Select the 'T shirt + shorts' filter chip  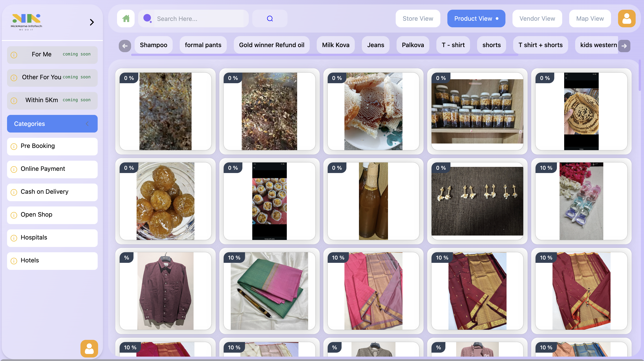[x=540, y=45]
